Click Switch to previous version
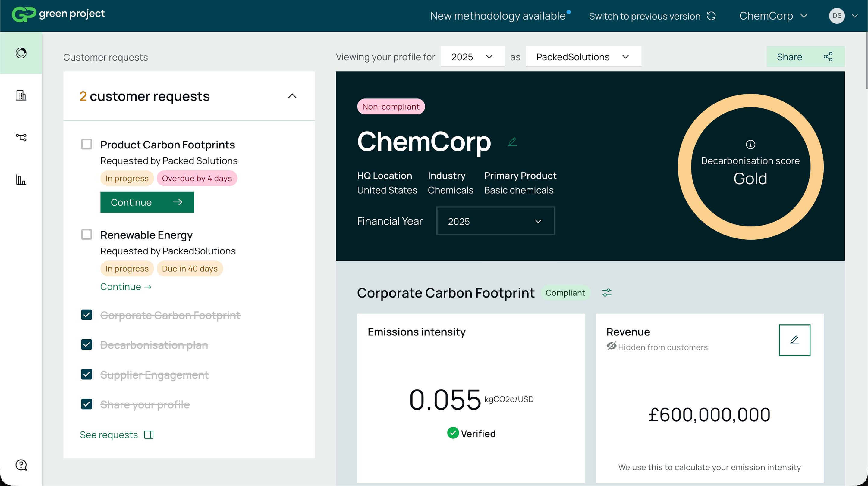868x486 pixels. (x=645, y=16)
